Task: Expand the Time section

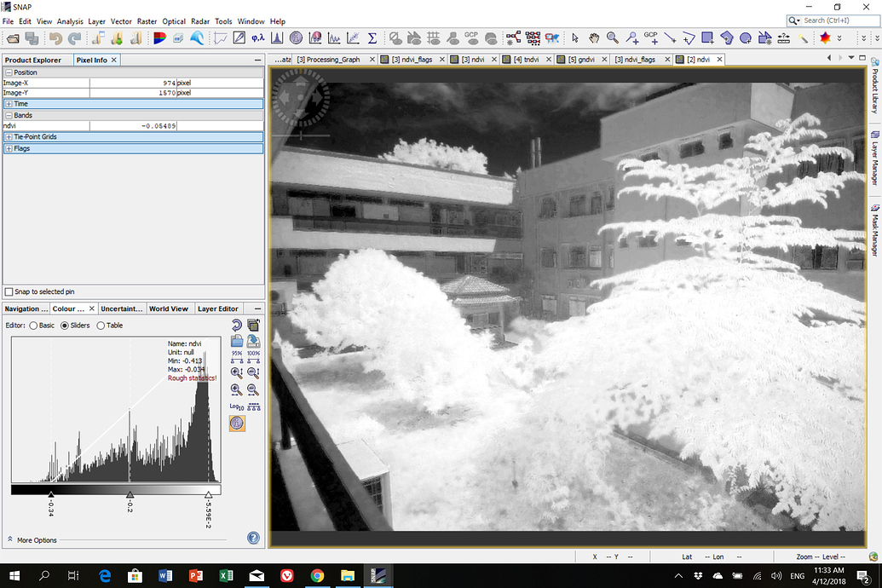Action: tap(9, 104)
